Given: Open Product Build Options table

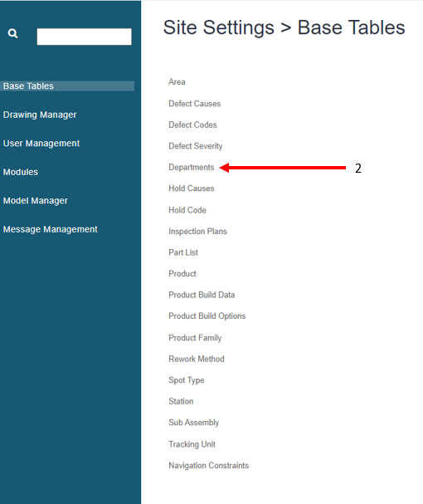Looking at the screenshot, I should pos(207,316).
